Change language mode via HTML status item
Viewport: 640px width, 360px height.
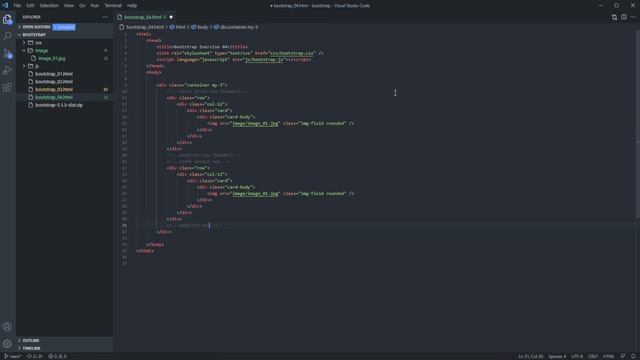[609, 356]
